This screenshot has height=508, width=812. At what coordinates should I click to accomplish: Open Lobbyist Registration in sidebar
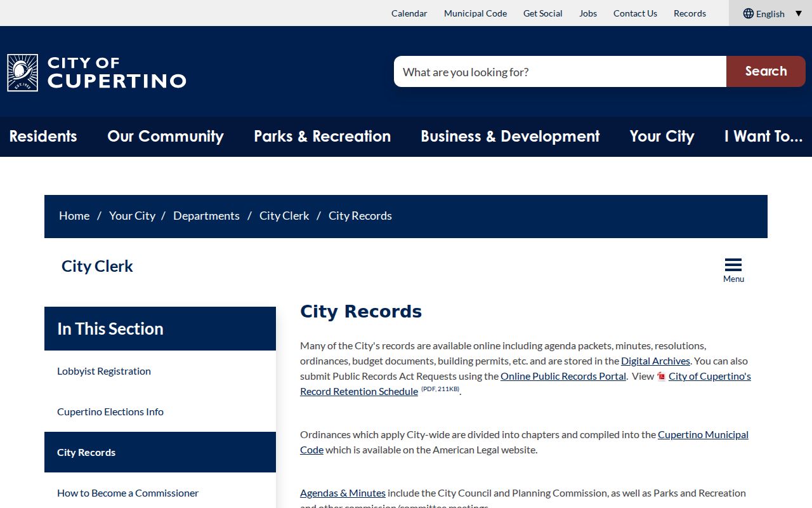[160, 371]
